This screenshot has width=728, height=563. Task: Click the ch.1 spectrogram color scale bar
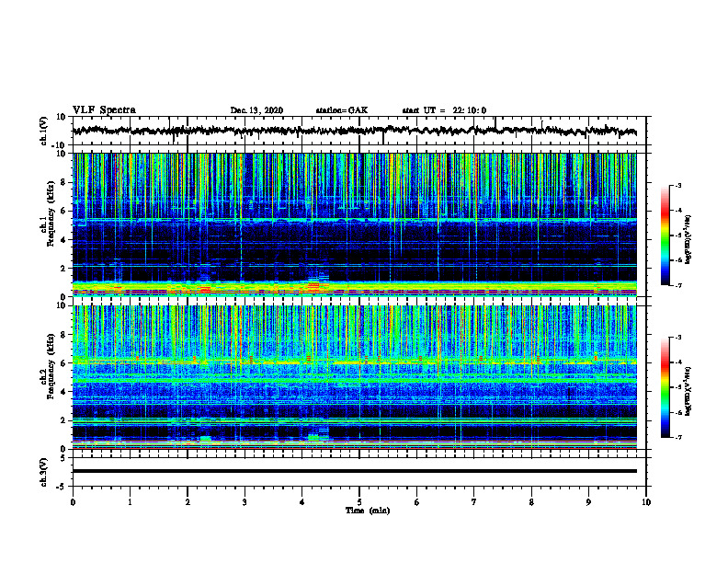tap(665, 236)
